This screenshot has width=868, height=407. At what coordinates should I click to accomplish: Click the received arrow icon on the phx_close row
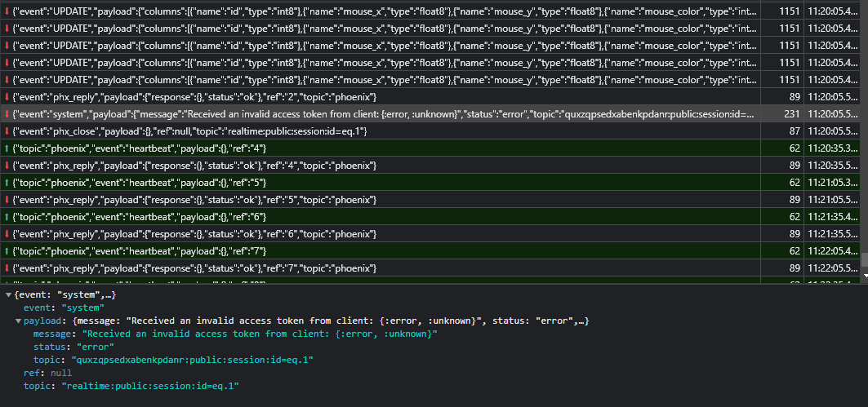pyautogui.click(x=7, y=131)
